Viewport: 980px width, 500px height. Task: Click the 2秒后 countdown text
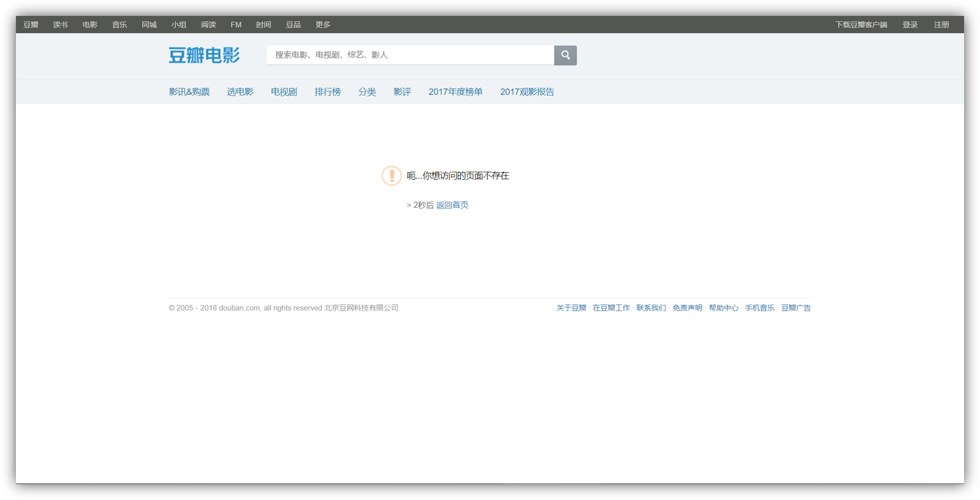(x=424, y=205)
